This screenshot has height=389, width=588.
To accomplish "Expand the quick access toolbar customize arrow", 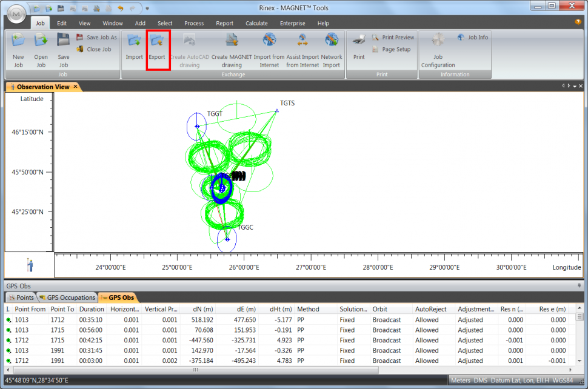I will pyautogui.click(x=147, y=8).
